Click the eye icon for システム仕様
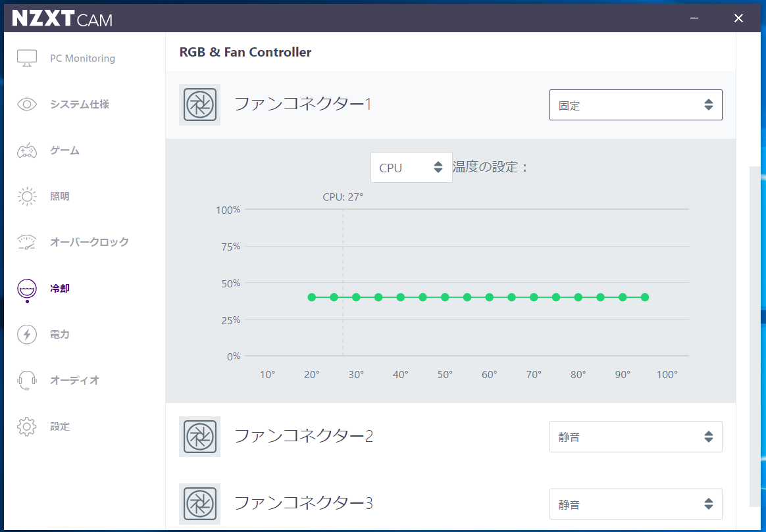The image size is (766, 532). (27, 104)
